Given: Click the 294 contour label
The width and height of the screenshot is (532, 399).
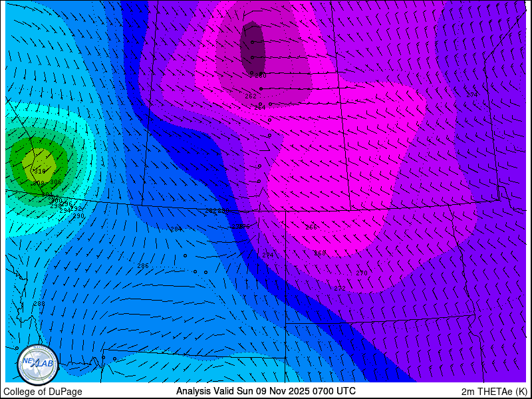Looking at the screenshot, I should [x=65, y=211].
